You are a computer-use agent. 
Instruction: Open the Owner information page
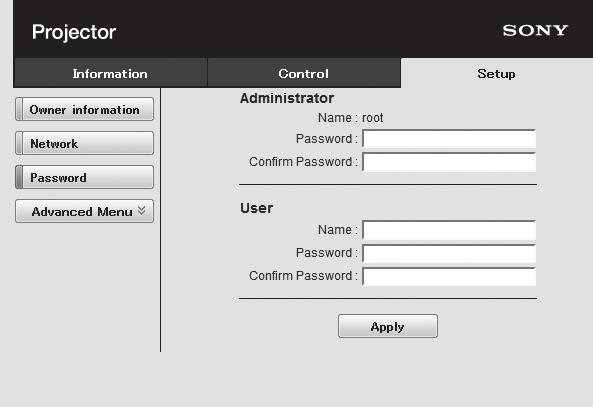click(x=84, y=109)
